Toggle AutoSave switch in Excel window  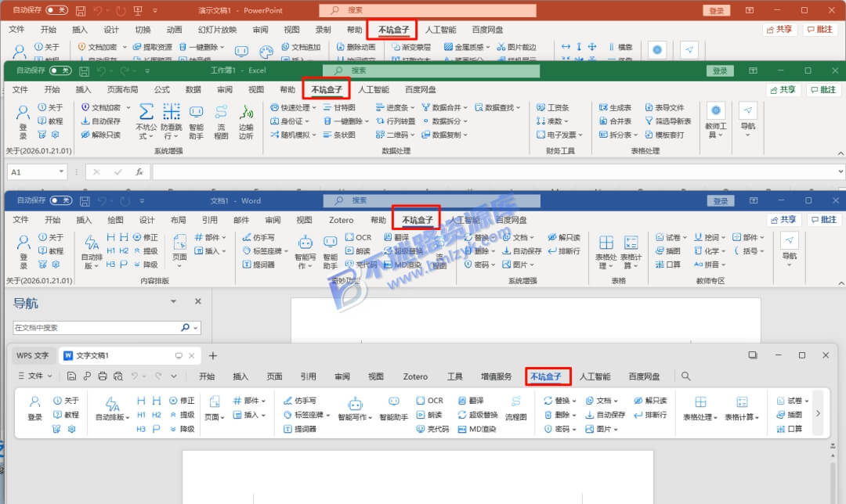pos(60,70)
